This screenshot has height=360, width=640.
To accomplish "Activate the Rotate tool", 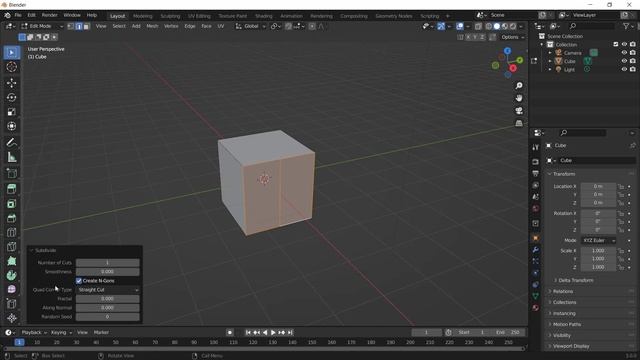I will [x=11, y=97].
